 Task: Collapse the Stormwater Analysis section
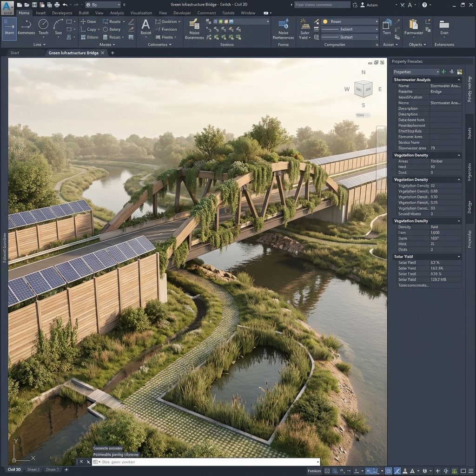point(459,80)
